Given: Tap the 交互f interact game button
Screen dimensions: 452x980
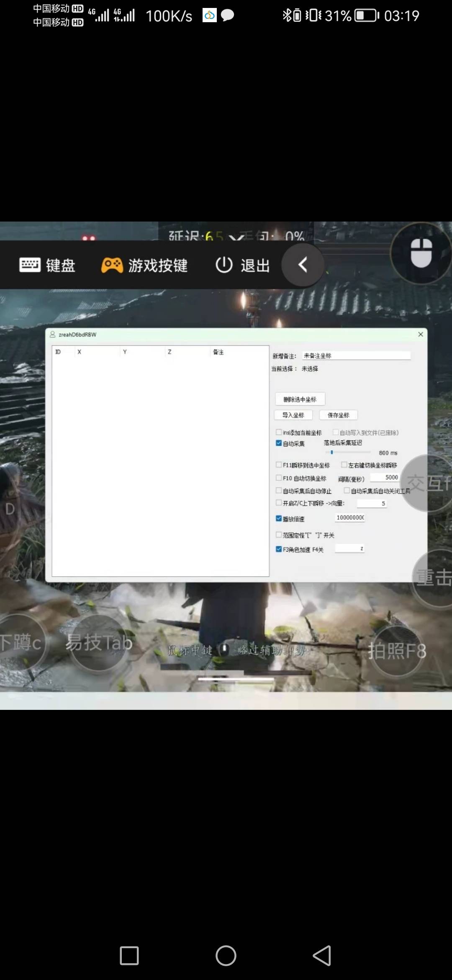Looking at the screenshot, I should pos(429,483).
